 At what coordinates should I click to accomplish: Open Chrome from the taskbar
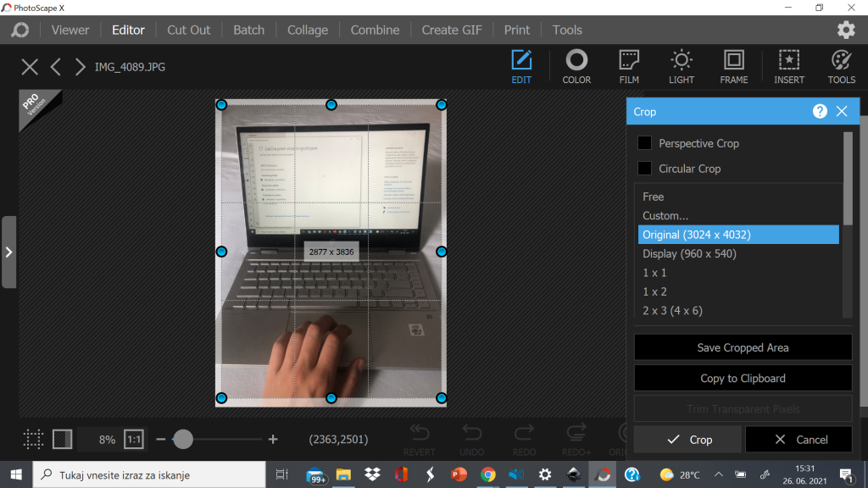click(x=487, y=474)
